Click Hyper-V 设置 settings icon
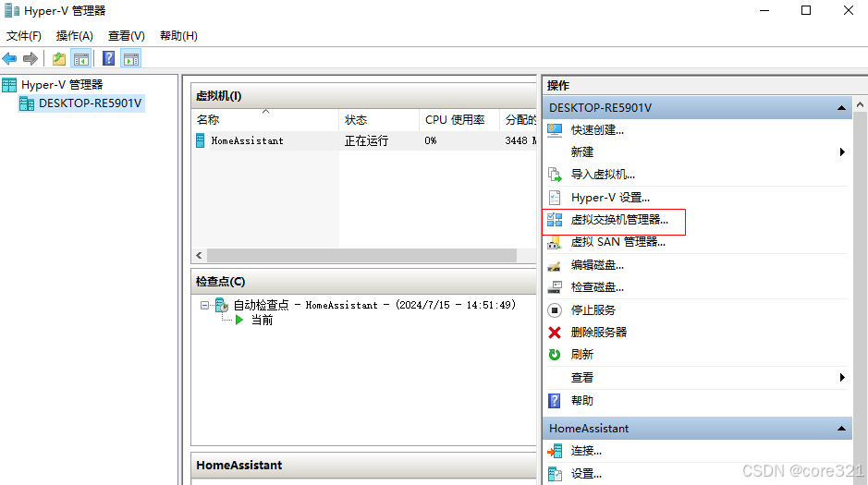 click(555, 198)
